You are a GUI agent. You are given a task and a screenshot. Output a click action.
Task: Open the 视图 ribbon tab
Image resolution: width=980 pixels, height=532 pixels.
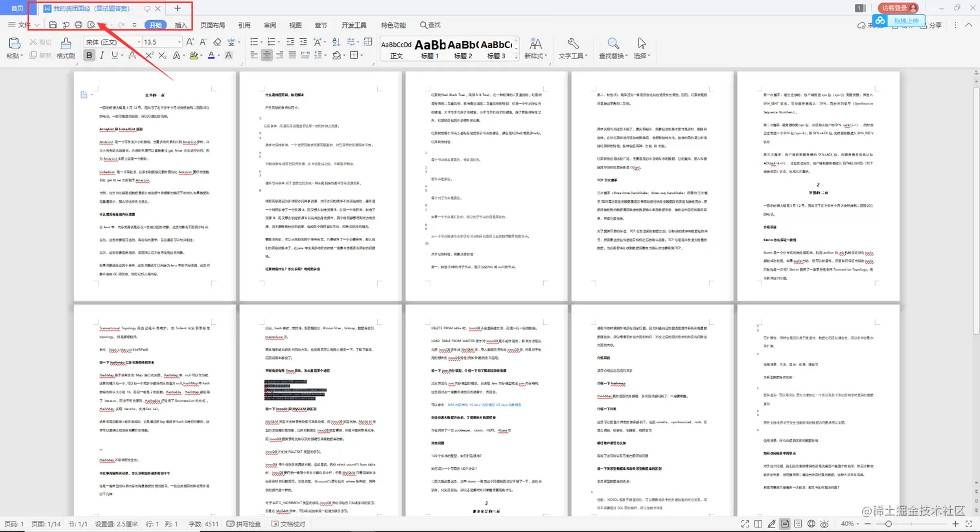click(x=296, y=25)
